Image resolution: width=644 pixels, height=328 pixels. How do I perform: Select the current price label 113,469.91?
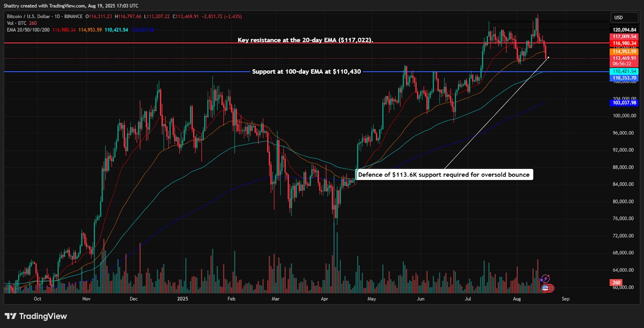click(x=624, y=58)
